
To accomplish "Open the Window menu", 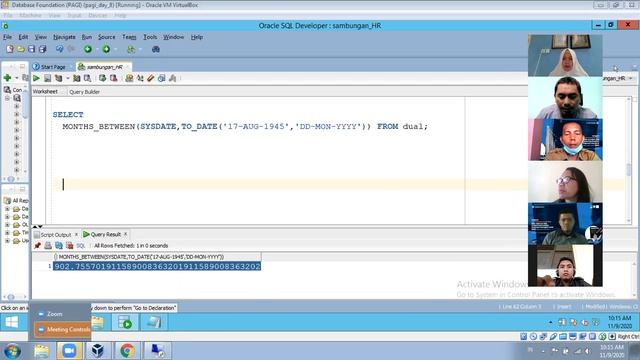I will point(173,37).
